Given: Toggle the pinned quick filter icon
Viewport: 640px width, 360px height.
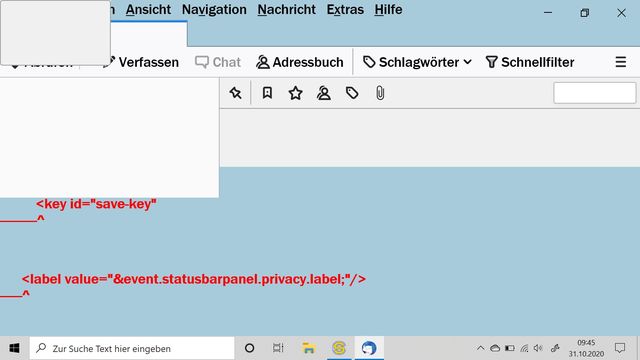Looking at the screenshot, I should pos(236,93).
